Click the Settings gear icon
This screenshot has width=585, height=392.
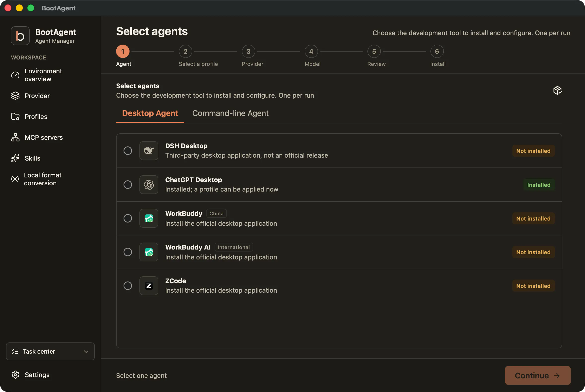pos(15,374)
